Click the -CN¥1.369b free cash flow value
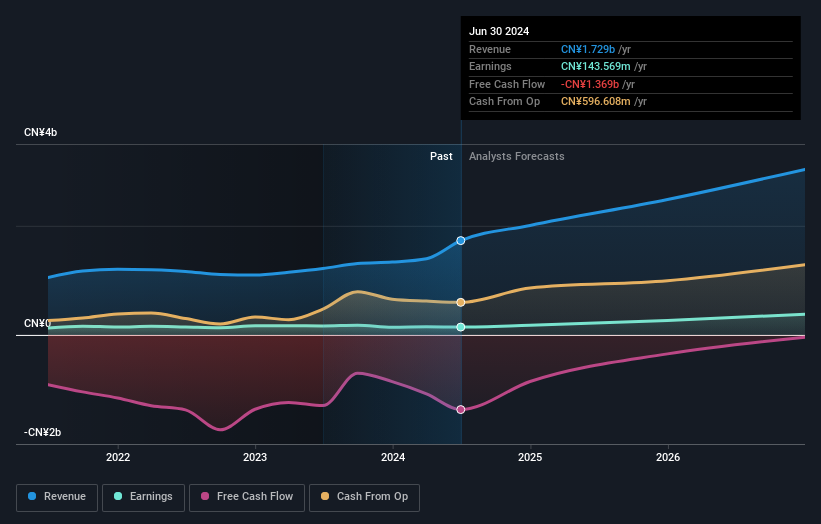The width and height of the screenshot is (821, 524). pyautogui.click(x=590, y=84)
